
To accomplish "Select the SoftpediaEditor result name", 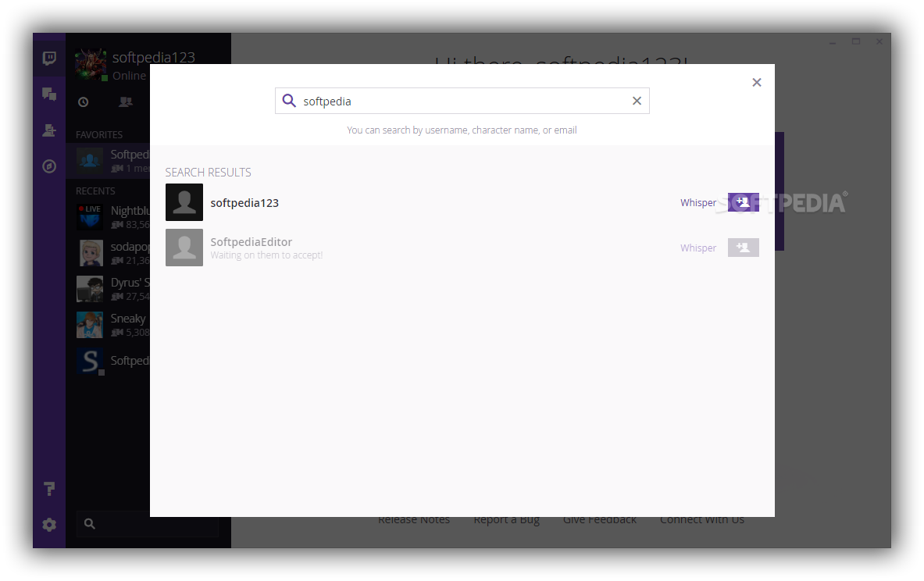I will tap(251, 241).
